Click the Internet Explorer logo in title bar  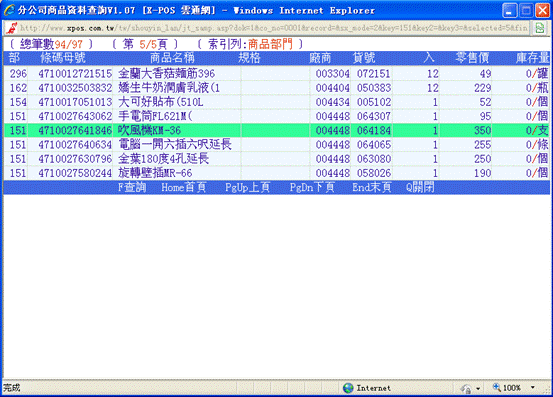click(x=9, y=10)
